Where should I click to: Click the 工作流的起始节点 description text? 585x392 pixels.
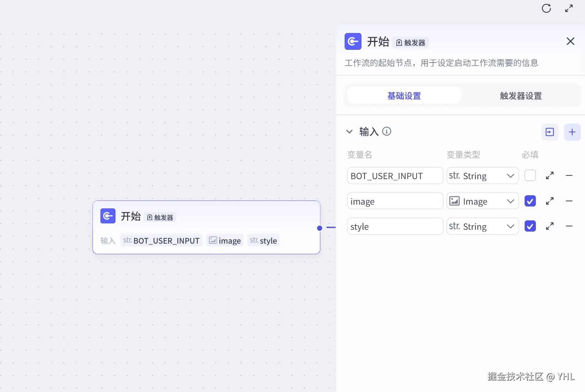point(441,63)
